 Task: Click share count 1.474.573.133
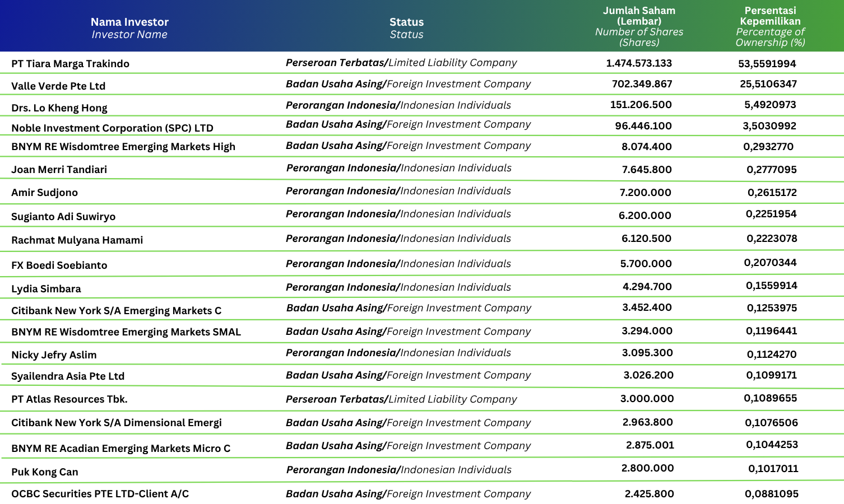tap(639, 63)
